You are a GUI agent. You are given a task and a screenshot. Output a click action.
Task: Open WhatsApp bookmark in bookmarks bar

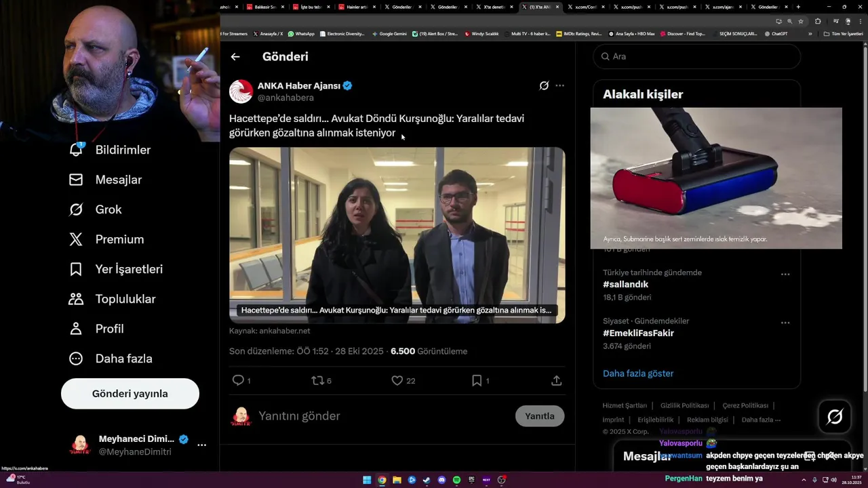point(301,34)
